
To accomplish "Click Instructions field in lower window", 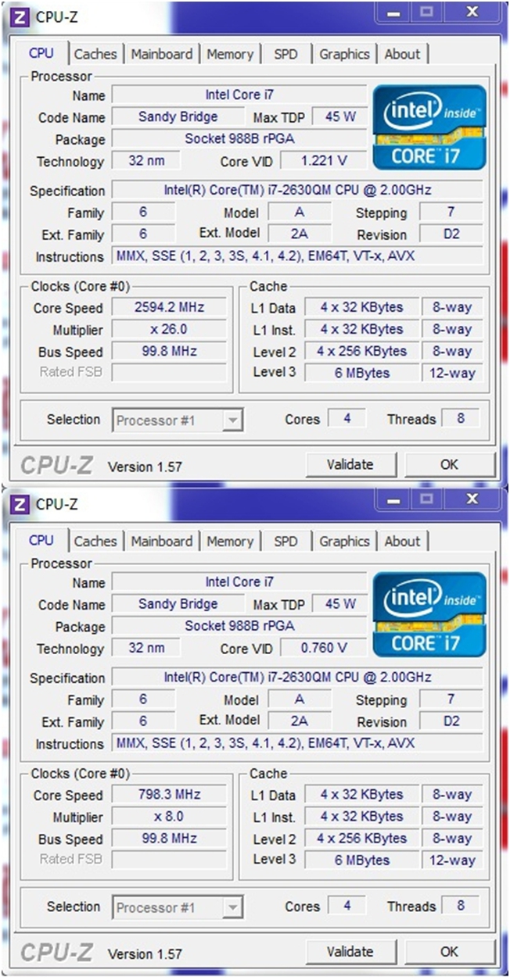I will coord(297,742).
